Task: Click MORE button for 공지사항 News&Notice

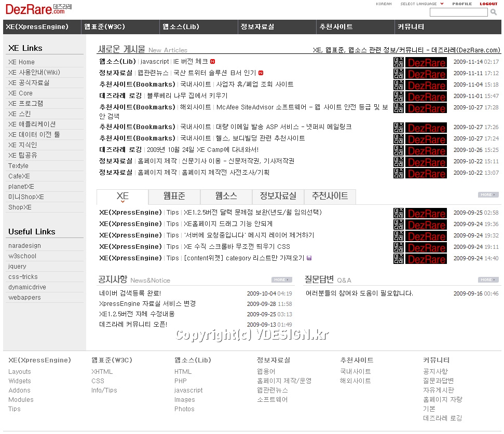Action: click(281, 279)
